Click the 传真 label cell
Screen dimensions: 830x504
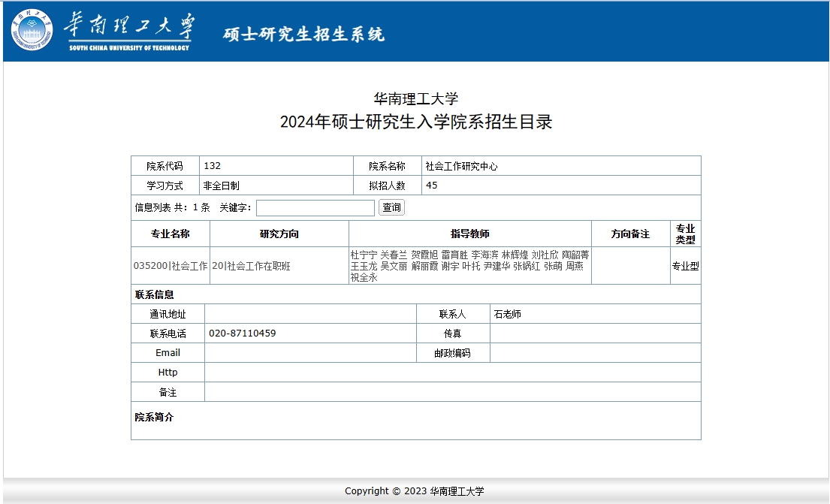pos(453,333)
